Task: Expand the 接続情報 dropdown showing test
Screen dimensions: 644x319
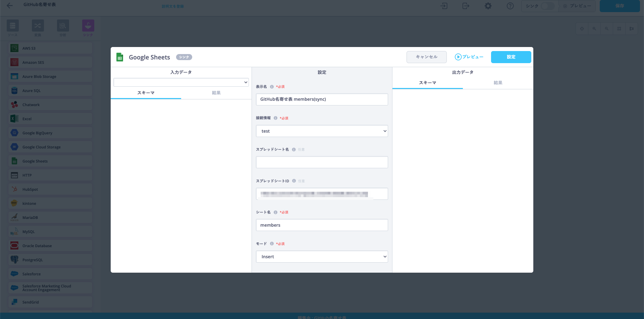Action: tap(322, 131)
